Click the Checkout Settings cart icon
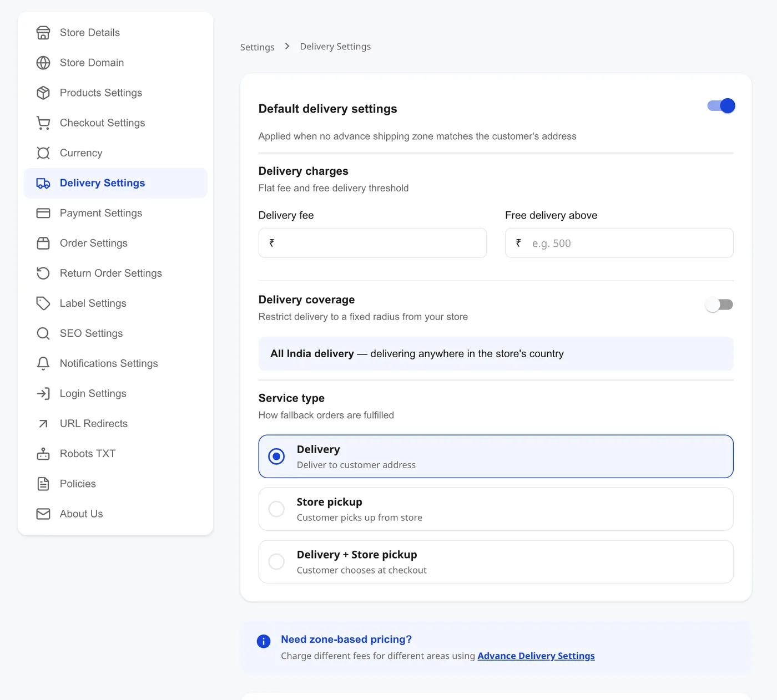Image resolution: width=777 pixels, height=700 pixels. [43, 123]
